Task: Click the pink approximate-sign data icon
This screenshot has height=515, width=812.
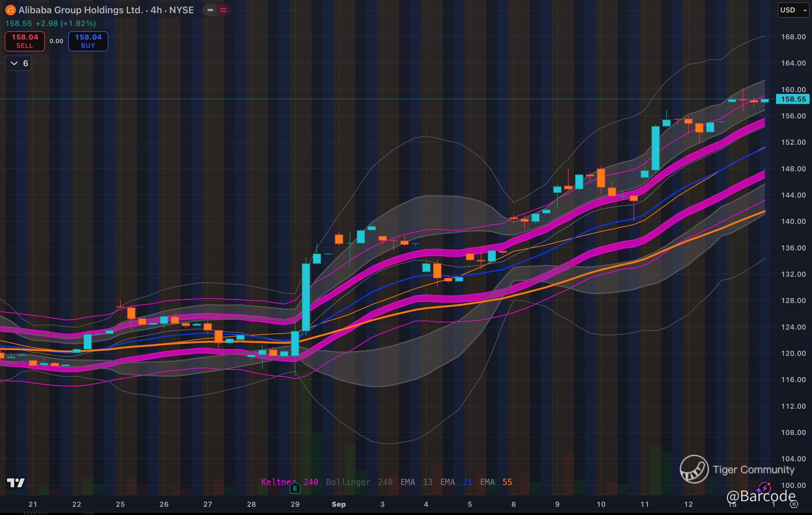Action: (223, 10)
